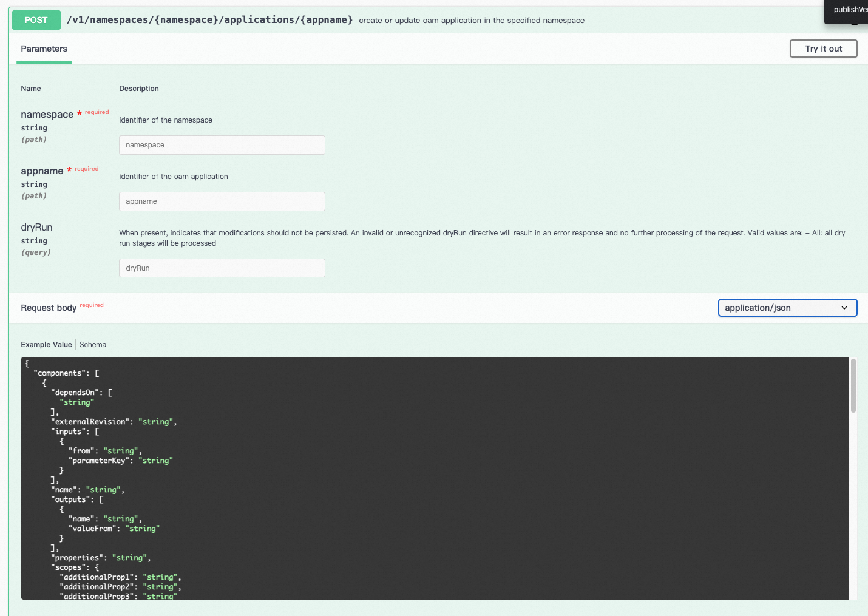Focus the dryRun query input field
Image resolution: width=868 pixels, height=616 pixels.
tap(222, 268)
